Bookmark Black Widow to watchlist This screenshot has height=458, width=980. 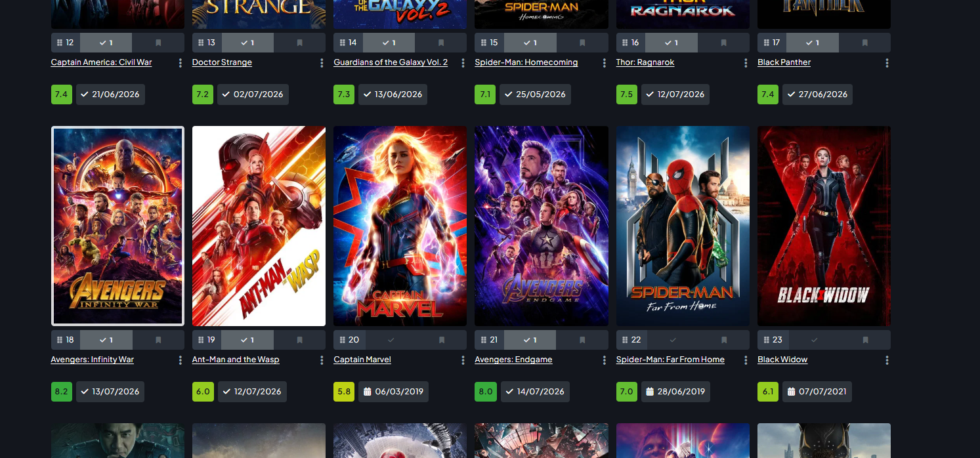click(x=865, y=340)
